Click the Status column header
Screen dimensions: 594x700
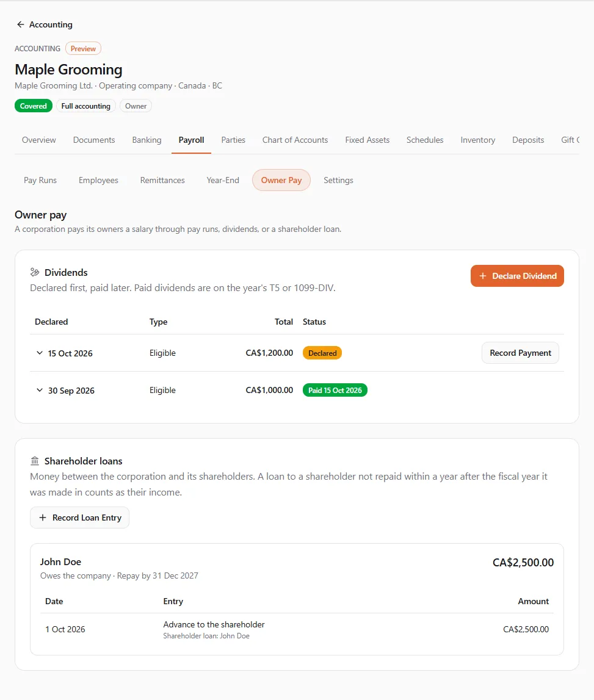tap(314, 322)
